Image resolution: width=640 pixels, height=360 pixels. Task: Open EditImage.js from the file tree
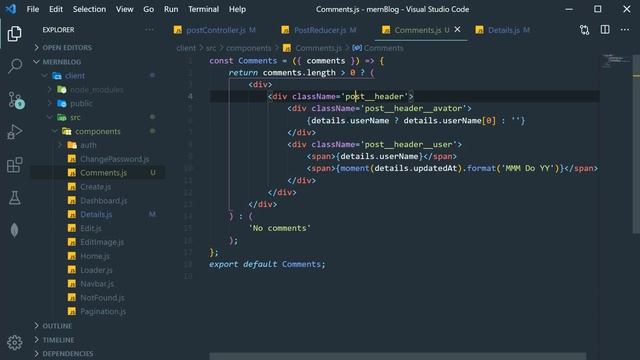coord(102,242)
